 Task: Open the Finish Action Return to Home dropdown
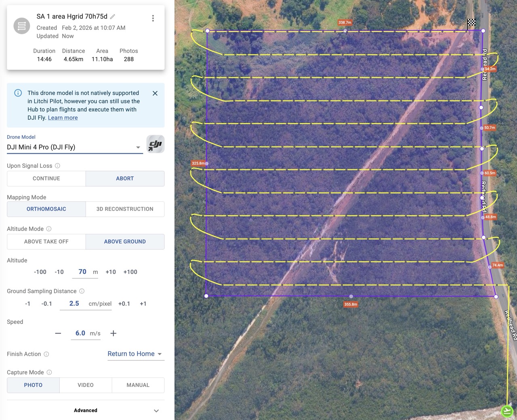[135, 354]
